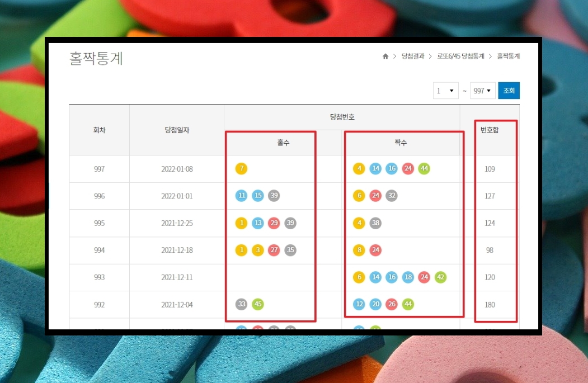Open the 로또6/45 당첨통계 breadcrumb link
This screenshot has width=588, height=383.
pos(460,56)
